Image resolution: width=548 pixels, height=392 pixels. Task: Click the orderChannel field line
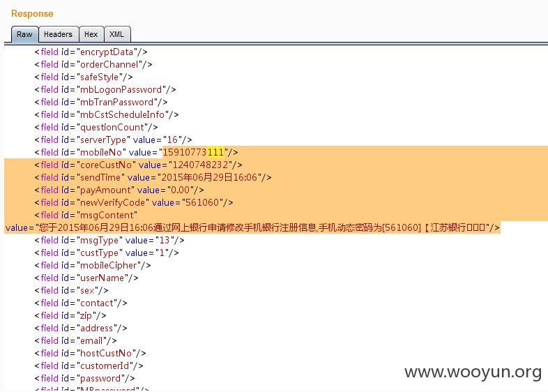(93, 65)
